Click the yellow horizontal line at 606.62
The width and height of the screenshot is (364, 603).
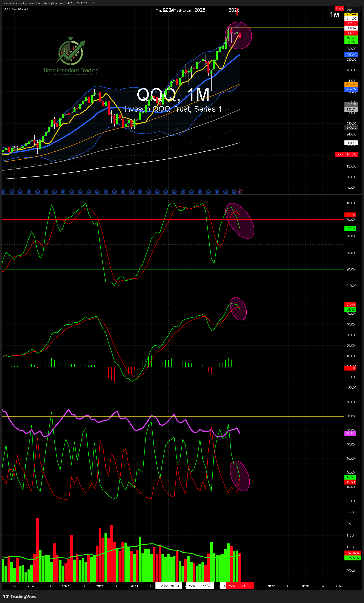click(293, 28)
